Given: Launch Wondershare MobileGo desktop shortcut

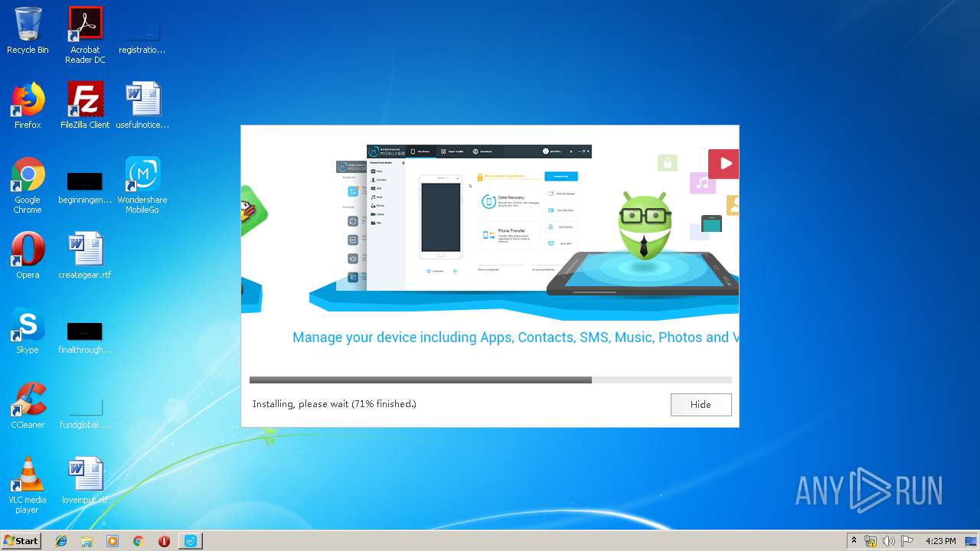Looking at the screenshot, I should click(x=142, y=185).
